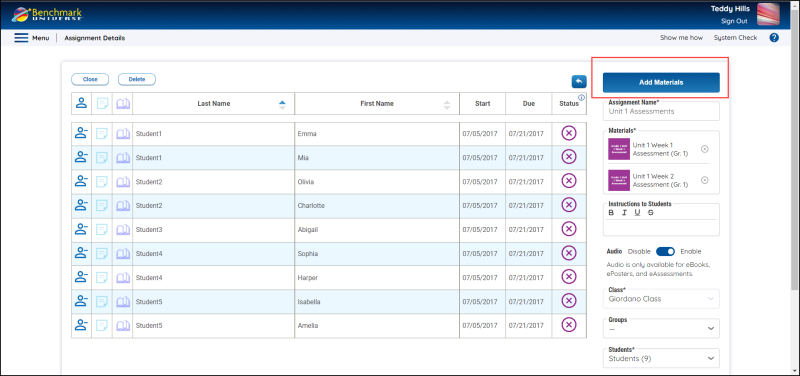Open the note icon for Olivia

[x=102, y=182]
